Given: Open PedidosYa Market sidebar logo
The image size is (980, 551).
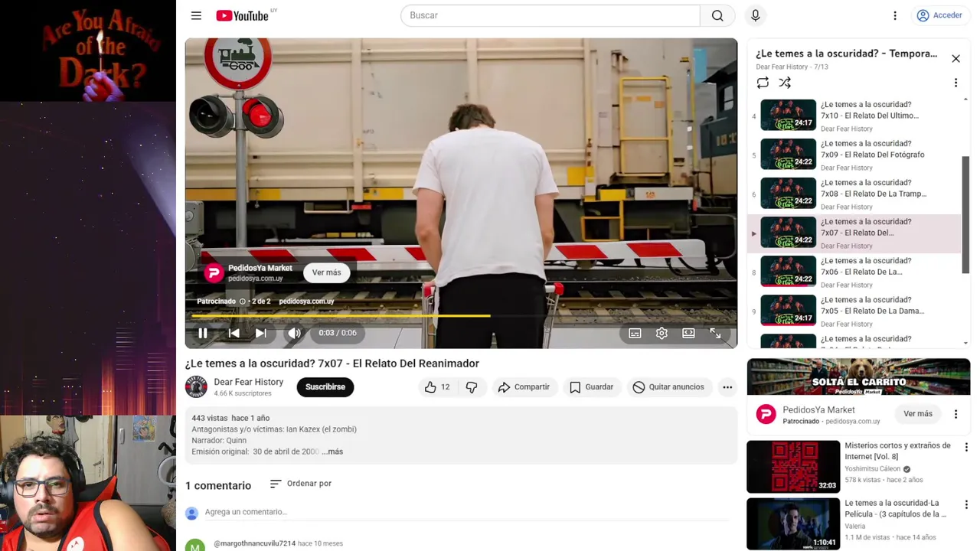Looking at the screenshot, I should [766, 414].
